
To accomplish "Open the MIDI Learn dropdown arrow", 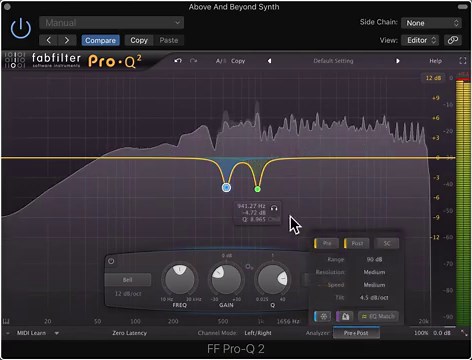I will (x=57, y=333).
